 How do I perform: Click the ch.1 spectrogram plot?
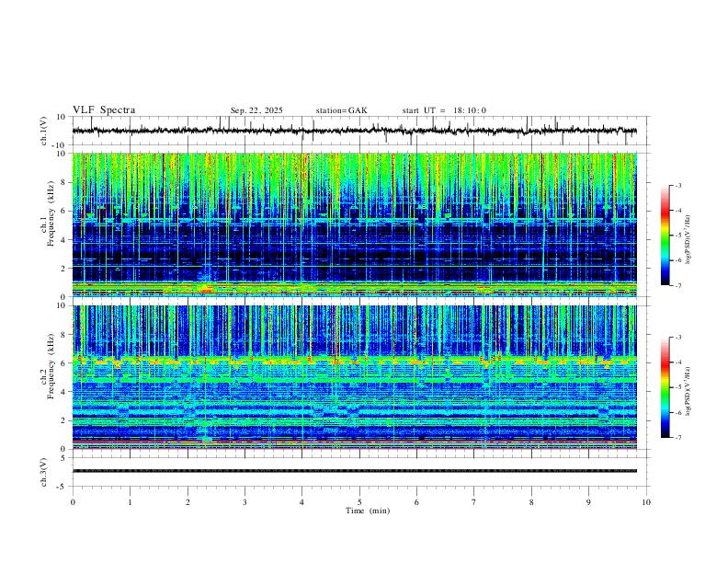pos(354,224)
